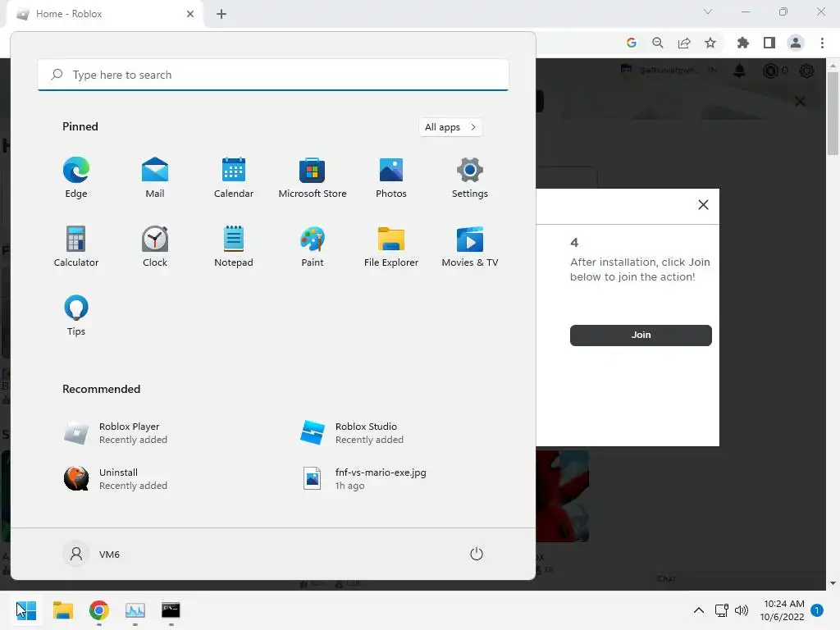Launch the Mail app
The image size is (840, 630).
155,178
